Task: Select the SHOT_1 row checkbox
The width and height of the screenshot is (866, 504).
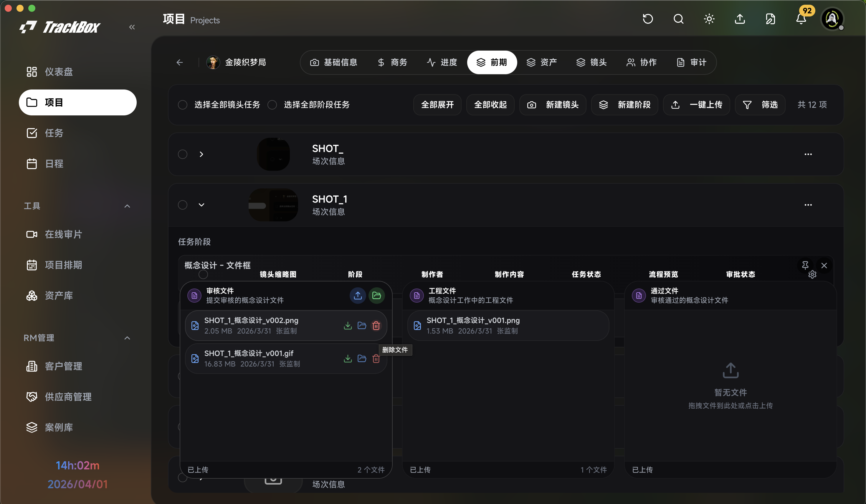Action: coord(183,205)
